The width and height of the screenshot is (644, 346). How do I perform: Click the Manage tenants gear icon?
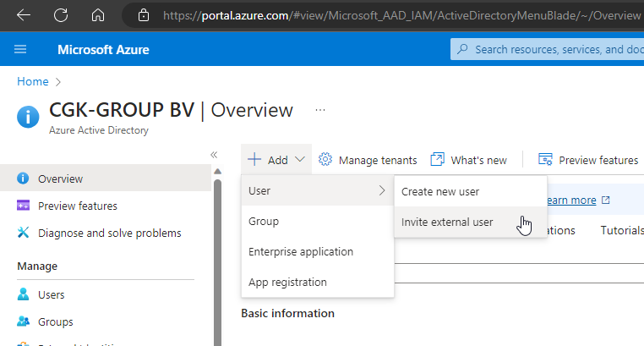[x=325, y=159]
